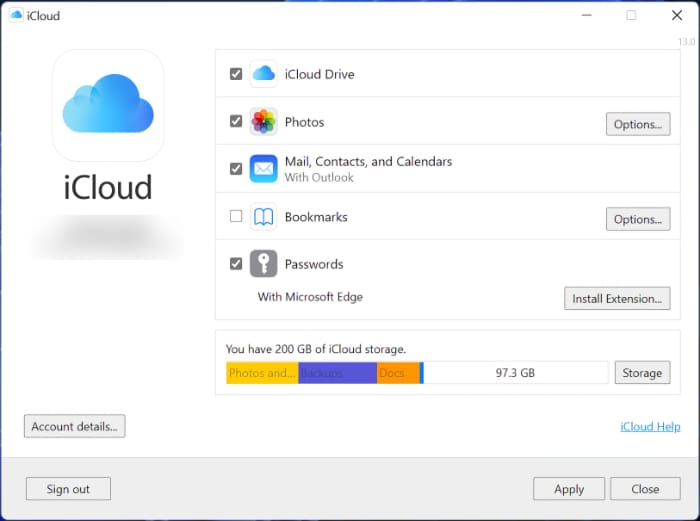Click the 97.3 GB free space
700x521 pixels.
(515, 373)
